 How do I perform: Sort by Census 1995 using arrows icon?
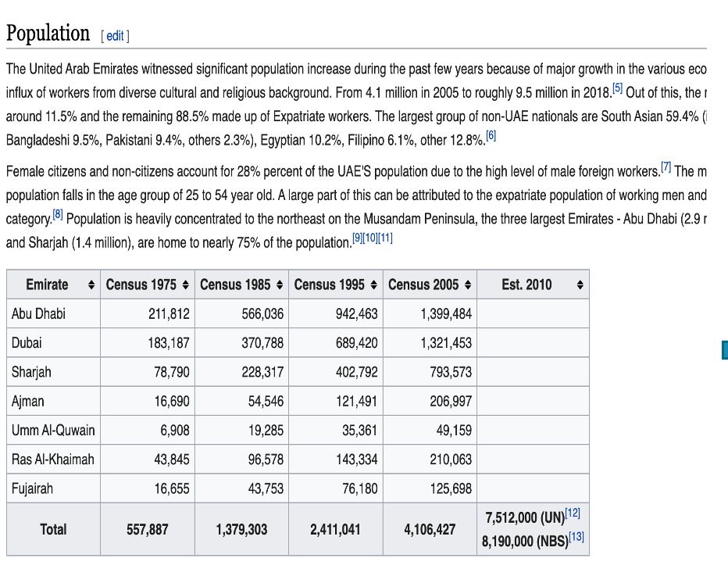tap(373, 285)
